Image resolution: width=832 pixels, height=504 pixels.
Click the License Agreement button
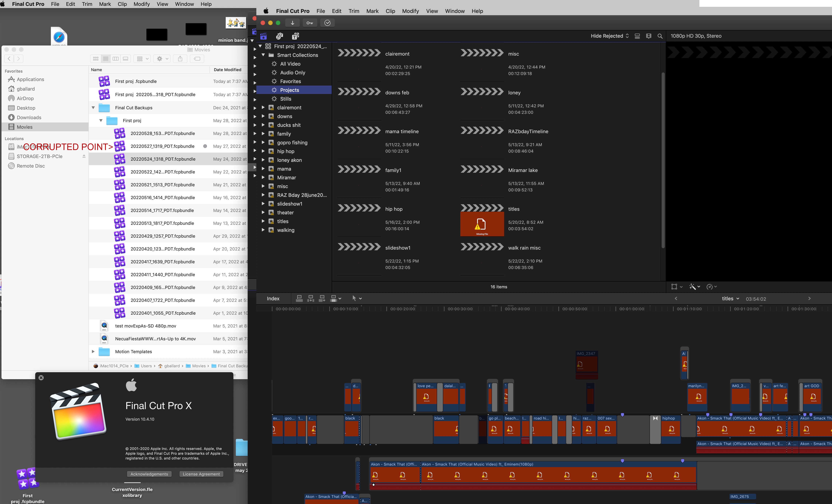coord(201,474)
